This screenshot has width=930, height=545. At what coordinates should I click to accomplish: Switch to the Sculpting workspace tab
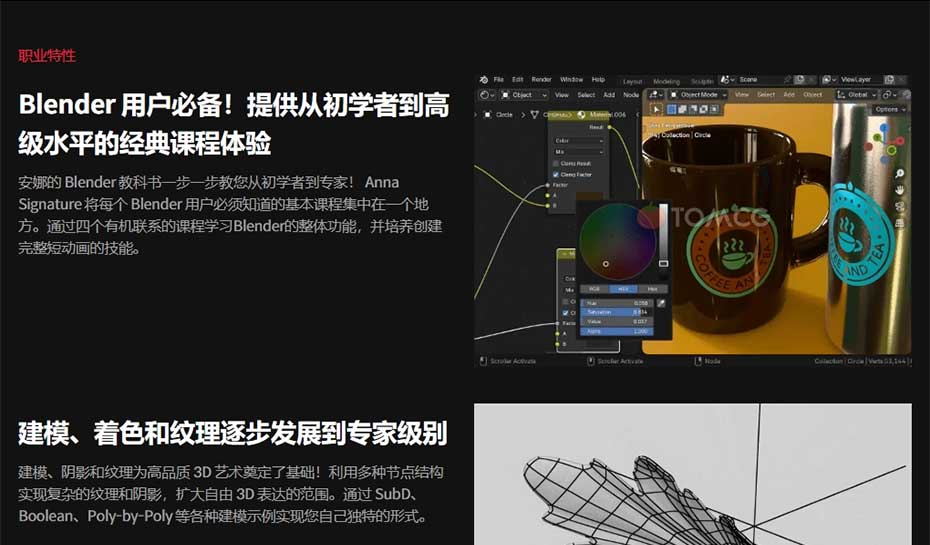(702, 81)
